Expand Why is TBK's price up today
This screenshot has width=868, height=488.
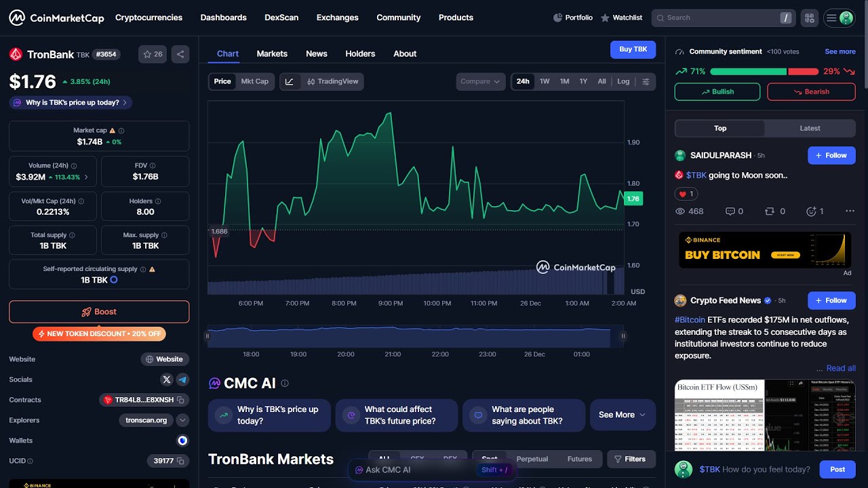tap(71, 102)
